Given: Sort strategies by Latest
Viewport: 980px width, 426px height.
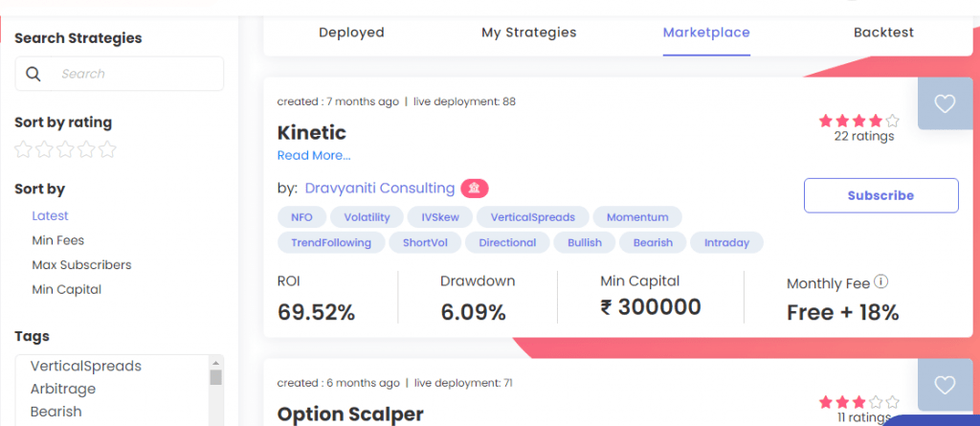Looking at the screenshot, I should click(50, 215).
